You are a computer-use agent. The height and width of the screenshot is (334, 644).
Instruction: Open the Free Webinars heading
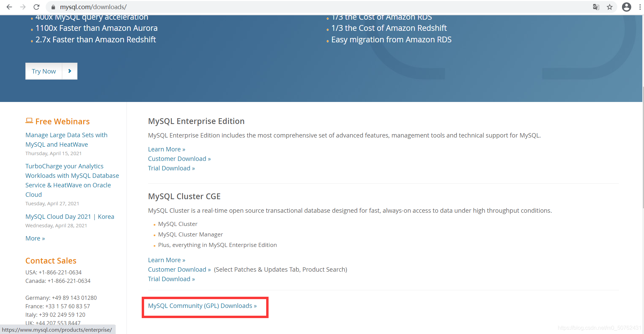(x=63, y=122)
